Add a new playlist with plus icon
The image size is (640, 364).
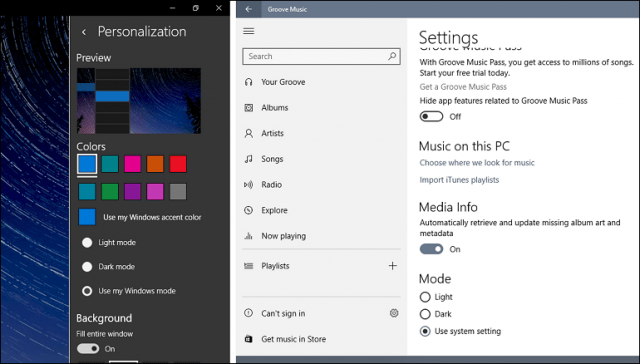pyautogui.click(x=392, y=266)
